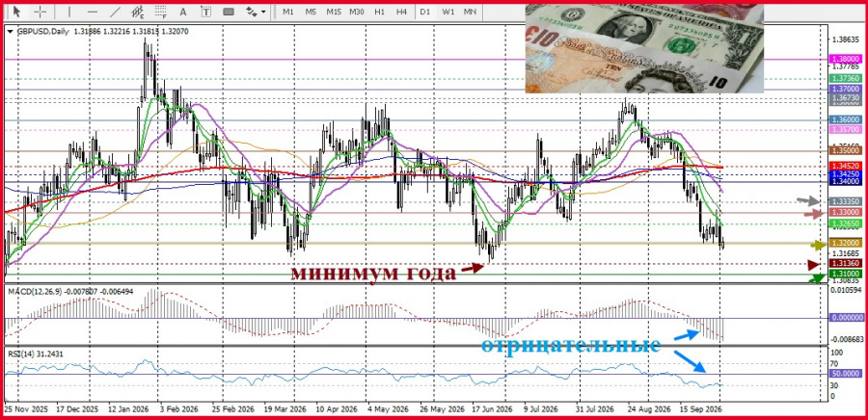Click the light green 1.32650 price label

click(x=846, y=223)
